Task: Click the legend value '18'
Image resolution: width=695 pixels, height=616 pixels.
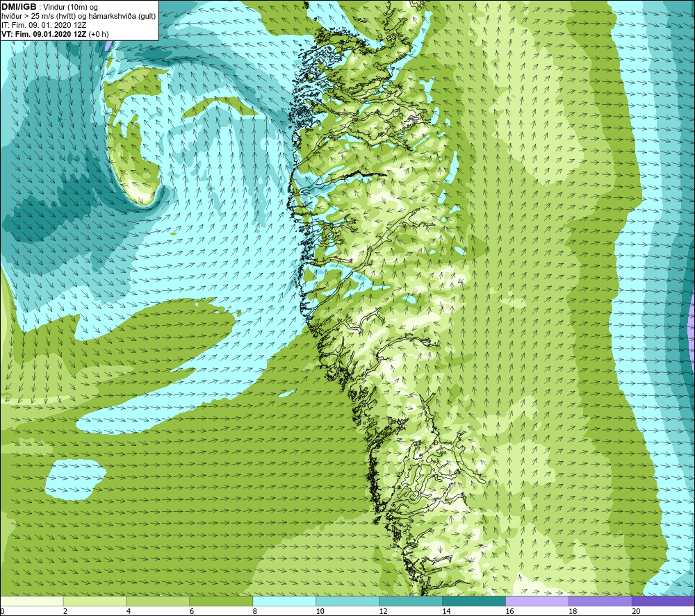Action: coord(573,611)
